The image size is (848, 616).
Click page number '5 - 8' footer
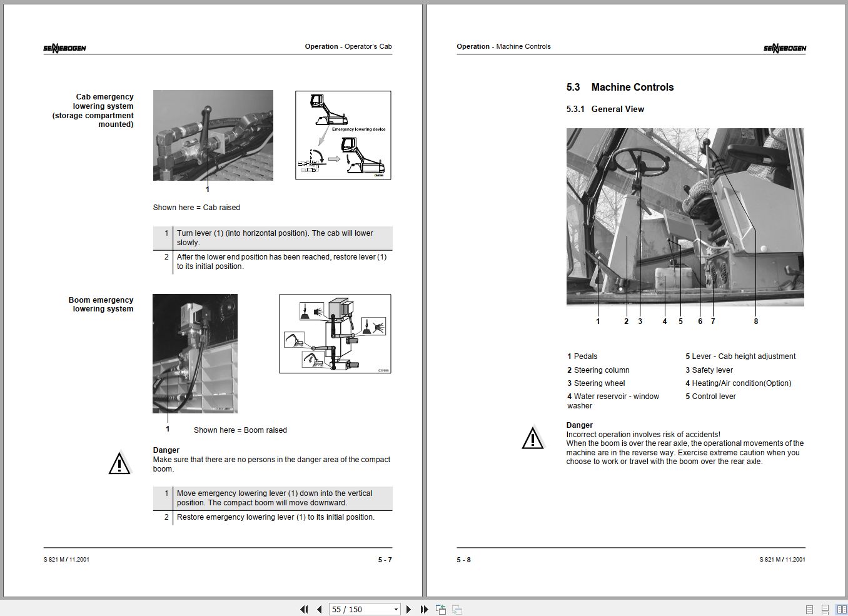pyautogui.click(x=463, y=560)
